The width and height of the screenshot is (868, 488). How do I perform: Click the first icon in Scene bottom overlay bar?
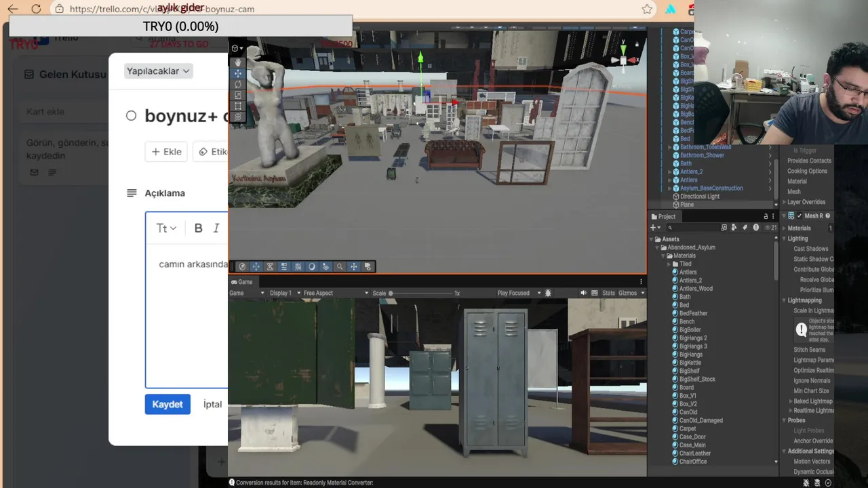242,266
